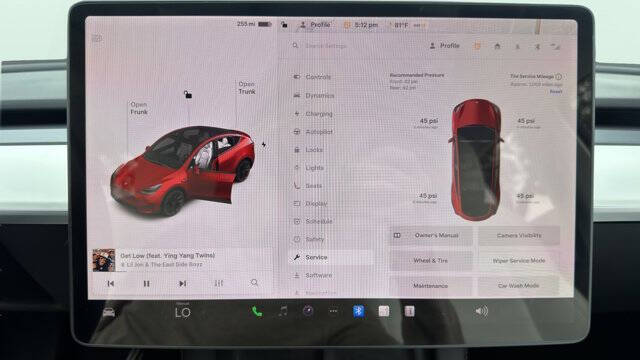Image resolution: width=640 pixels, height=360 pixels.
Task: Tap the icon at top-left of car view
Action: 97,39
